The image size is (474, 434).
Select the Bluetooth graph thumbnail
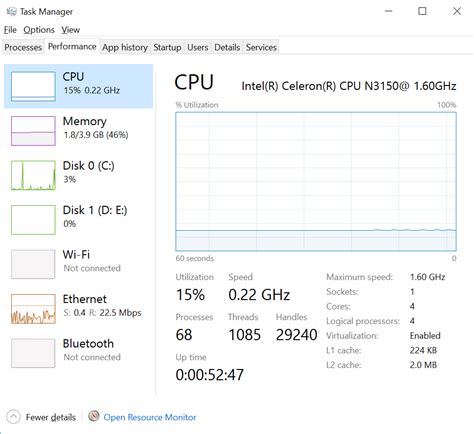(33, 353)
